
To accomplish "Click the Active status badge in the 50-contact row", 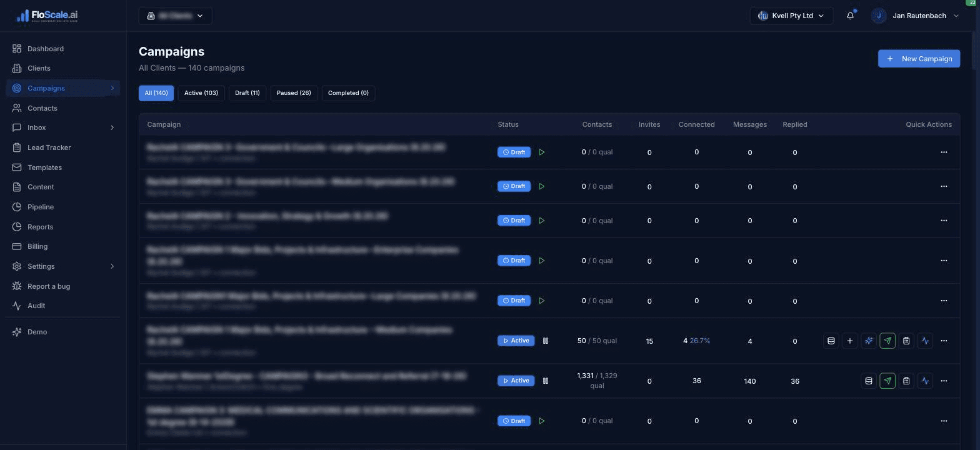I will [516, 341].
